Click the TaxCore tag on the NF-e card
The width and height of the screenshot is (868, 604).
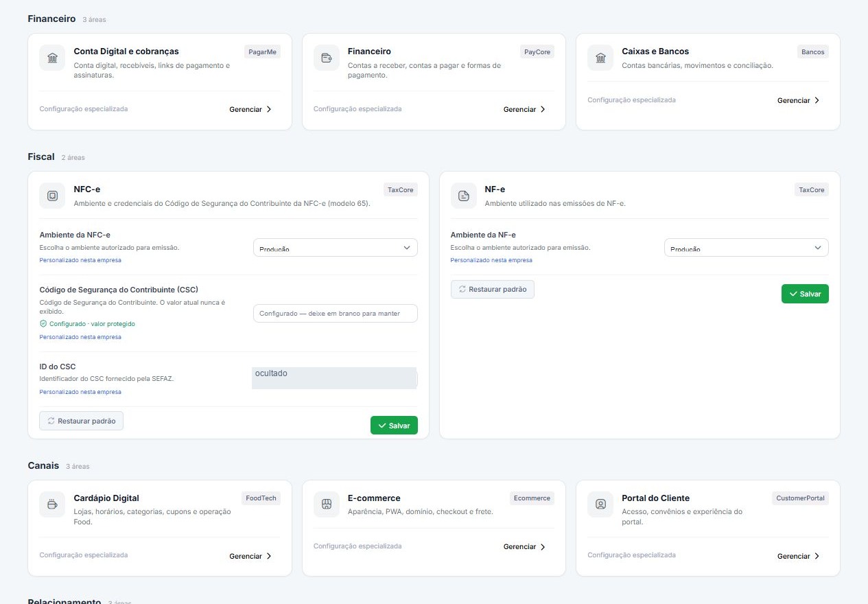click(812, 189)
